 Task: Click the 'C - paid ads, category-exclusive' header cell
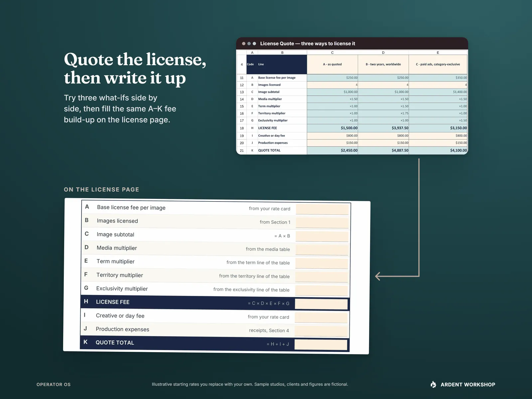438,65
